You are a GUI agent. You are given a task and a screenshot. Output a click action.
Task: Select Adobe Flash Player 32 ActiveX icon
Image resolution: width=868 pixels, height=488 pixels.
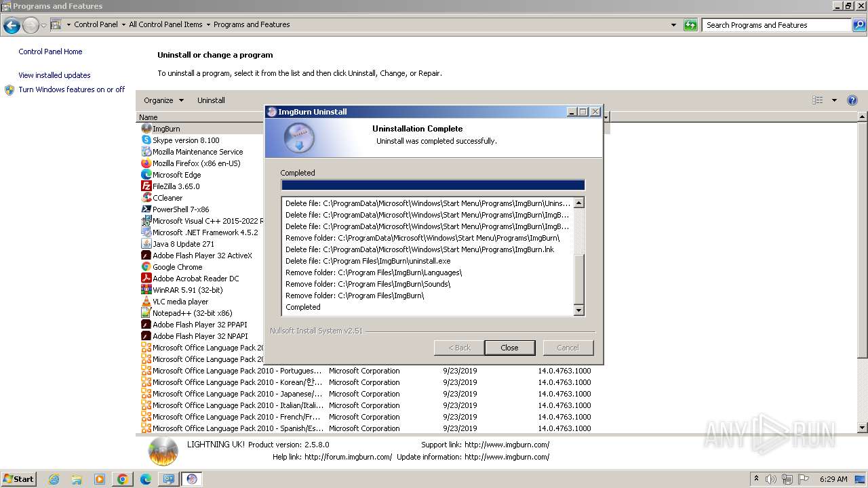146,256
